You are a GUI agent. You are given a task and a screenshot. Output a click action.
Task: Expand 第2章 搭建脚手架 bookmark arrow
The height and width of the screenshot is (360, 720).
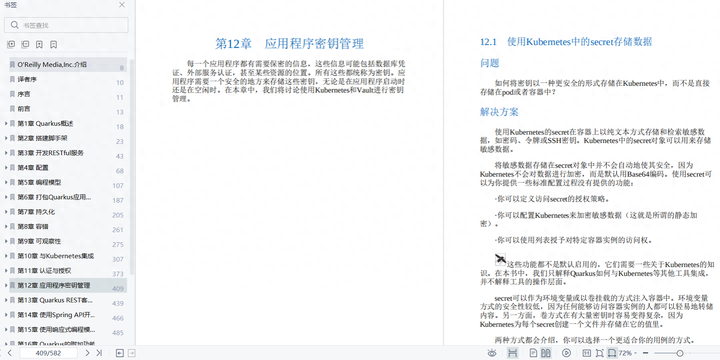coord(6,138)
